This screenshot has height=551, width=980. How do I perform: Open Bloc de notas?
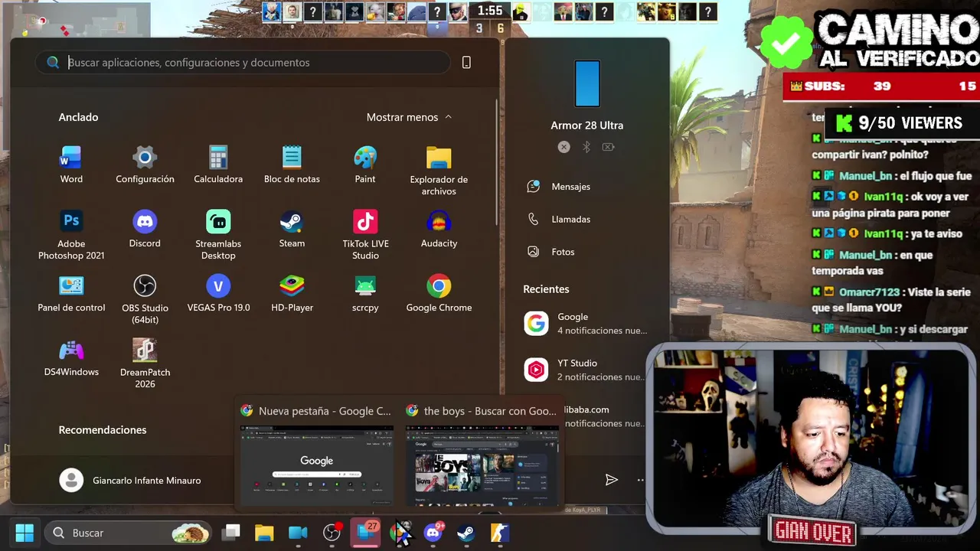pyautogui.click(x=292, y=165)
